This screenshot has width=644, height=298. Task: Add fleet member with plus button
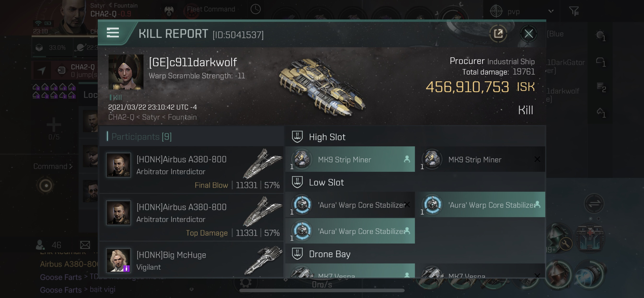tap(54, 124)
